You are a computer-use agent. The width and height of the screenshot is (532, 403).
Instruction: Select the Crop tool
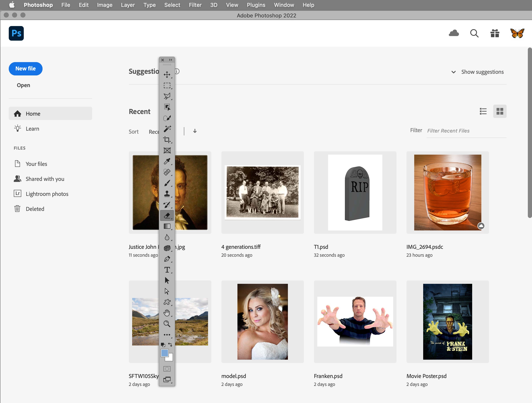point(167,140)
